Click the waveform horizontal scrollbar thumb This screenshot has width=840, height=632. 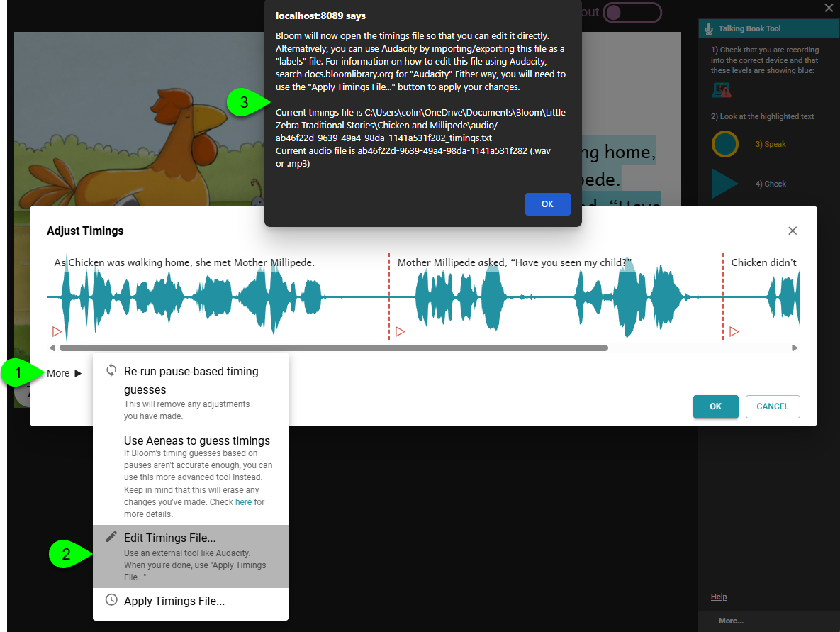(333, 348)
